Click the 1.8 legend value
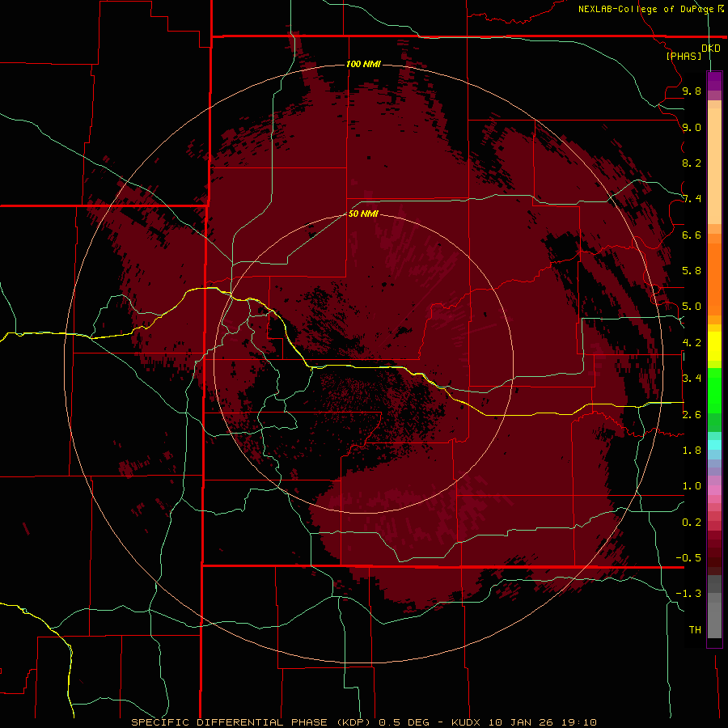The height and width of the screenshot is (728, 728). pos(692,451)
